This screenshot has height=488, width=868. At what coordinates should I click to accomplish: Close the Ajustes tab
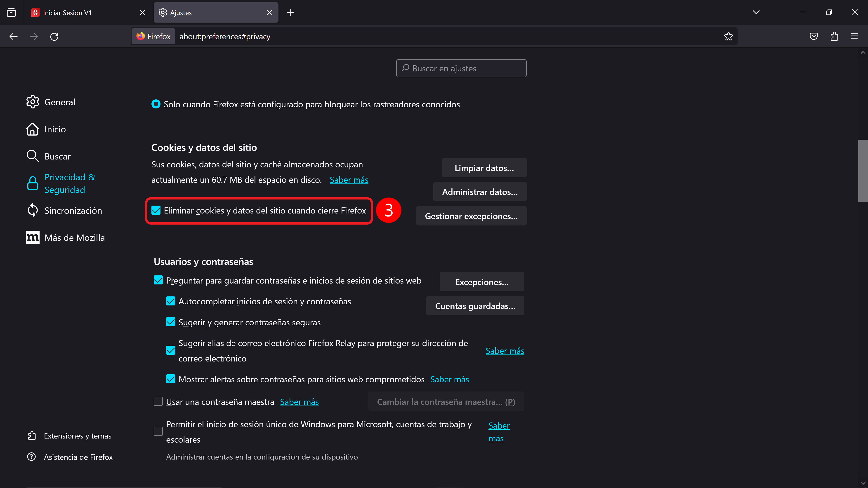[x=269, y=12]
